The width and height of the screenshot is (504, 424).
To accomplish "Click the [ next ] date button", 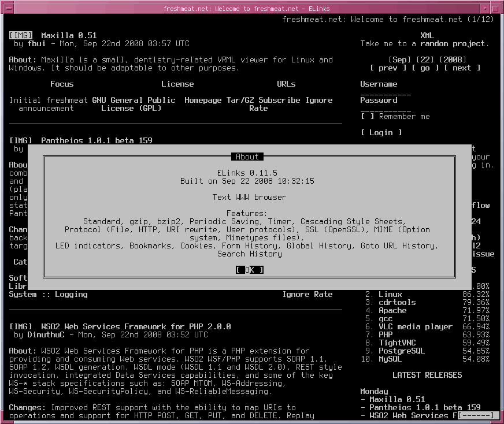I will coord(462,68).
